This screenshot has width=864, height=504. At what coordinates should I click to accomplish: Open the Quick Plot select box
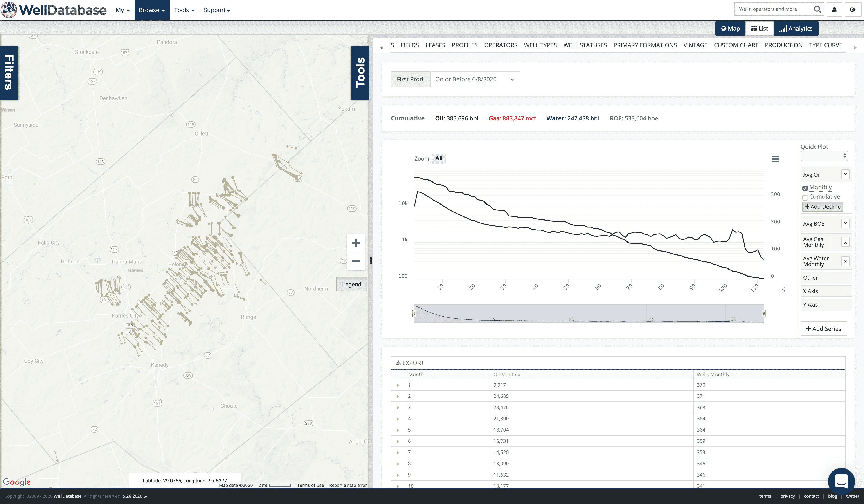pos(824,156)
